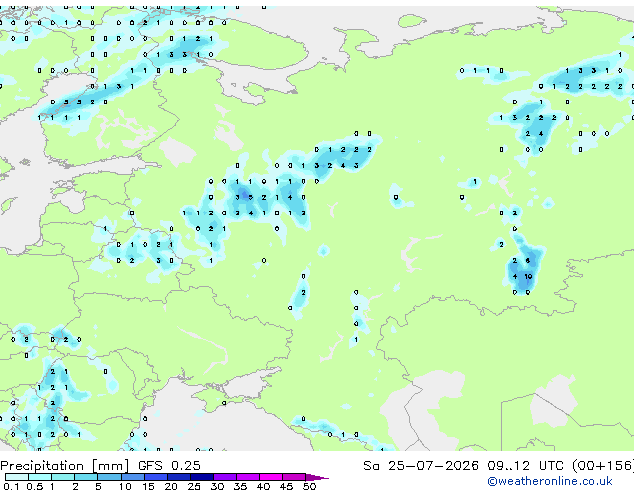This screenshot has width=634, height=490.
Task: Click the 'Precipitation [mm]' title text
Action: pyautogui.click(x=65, y=466)
